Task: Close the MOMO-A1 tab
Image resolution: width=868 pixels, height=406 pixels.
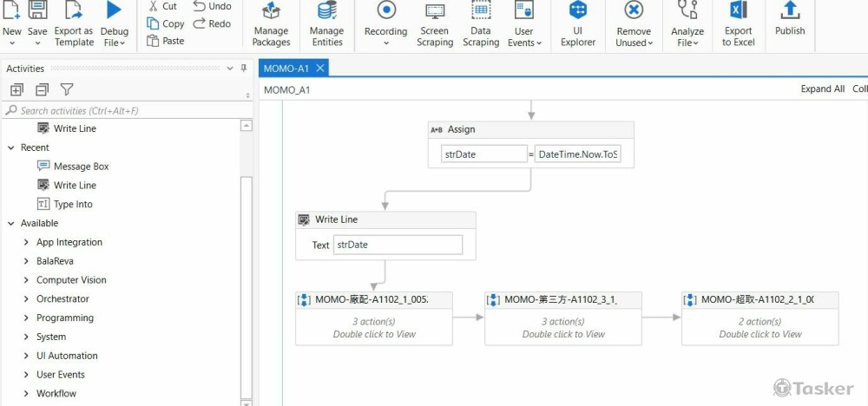Action: point(320,69)
